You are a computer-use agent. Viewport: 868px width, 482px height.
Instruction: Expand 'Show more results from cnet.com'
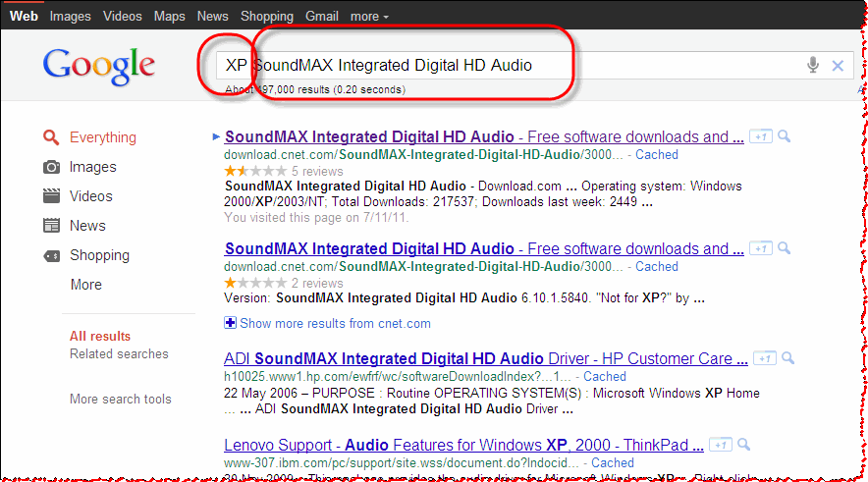334,323
